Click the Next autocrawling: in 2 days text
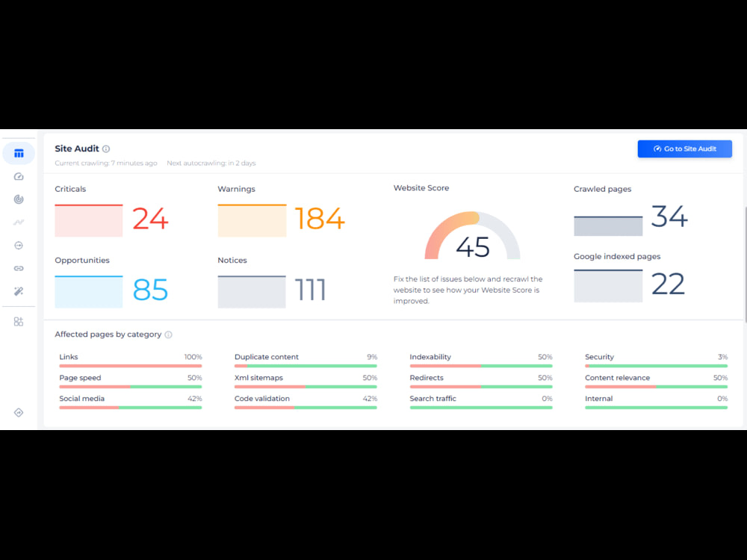Image resolution: width=747 pixels, height=560 pixels. [211, 163]
